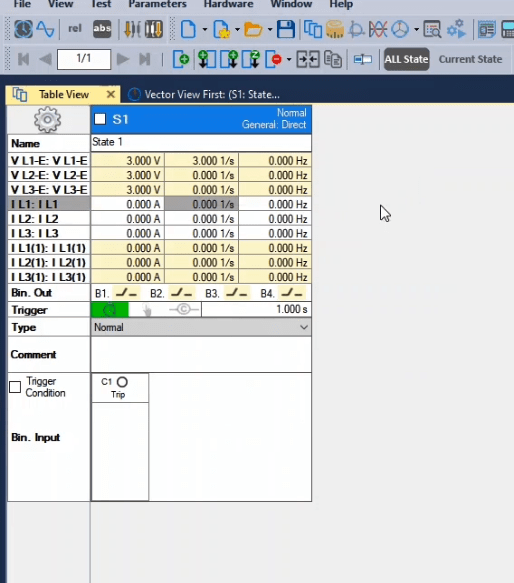
Task: Add new state with green plus icon
Action: pyautogui.click(x=181, y=59)
